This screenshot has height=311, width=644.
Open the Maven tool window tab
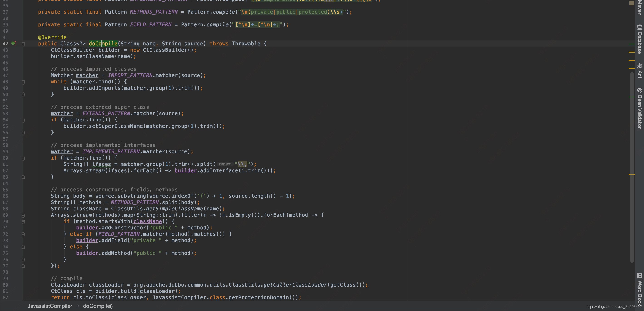point(639,7)
